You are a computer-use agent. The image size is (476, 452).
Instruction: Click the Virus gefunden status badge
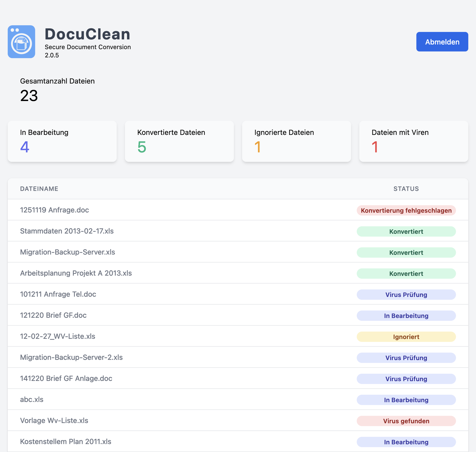coord(406,421)
